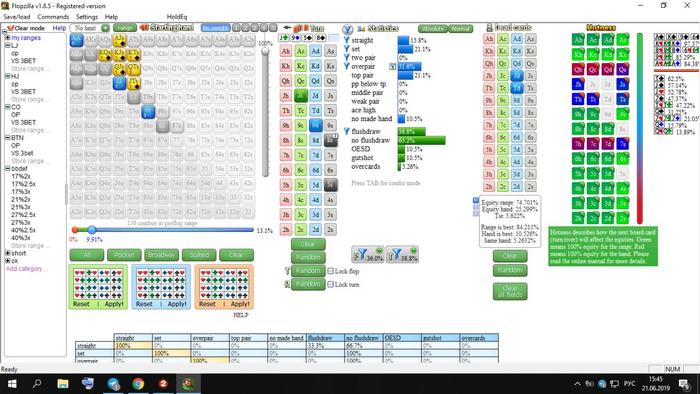Collapse the bbdef category node
The image size is (700, 394).
(x=8, y=169)
